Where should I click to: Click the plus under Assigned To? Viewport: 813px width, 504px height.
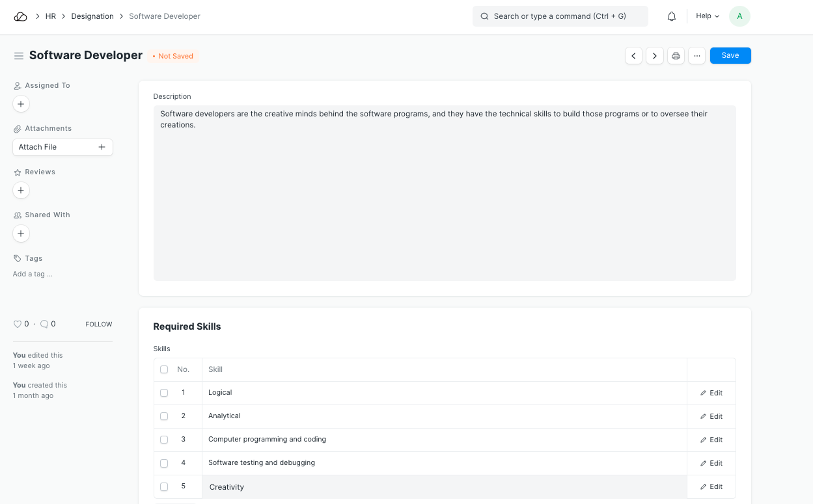[21, 104]
